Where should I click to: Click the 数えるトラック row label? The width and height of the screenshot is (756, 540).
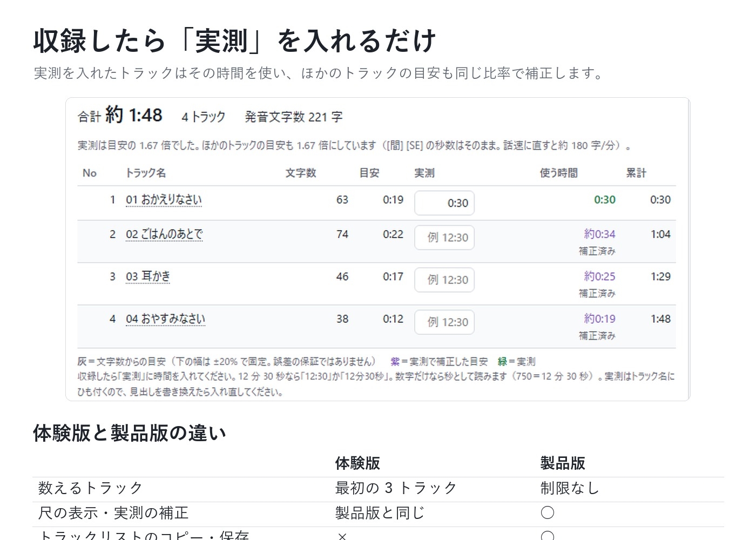[91, 488]
